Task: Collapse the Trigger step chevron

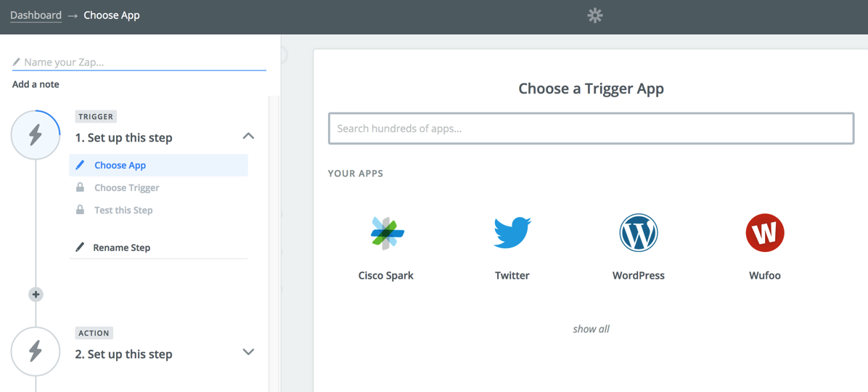Action: point(248,136)
